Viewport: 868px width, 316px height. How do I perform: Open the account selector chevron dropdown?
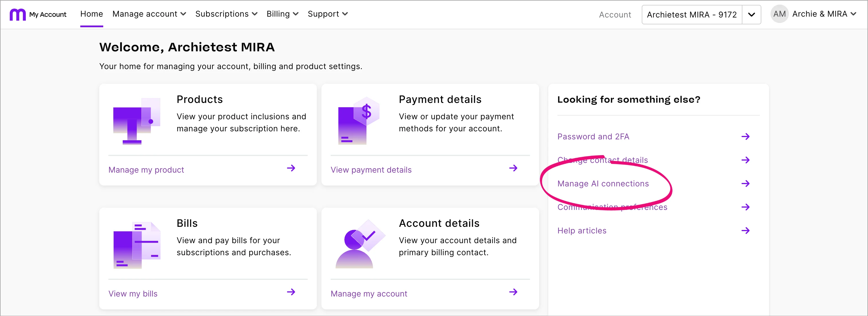(x=751, y=15)
